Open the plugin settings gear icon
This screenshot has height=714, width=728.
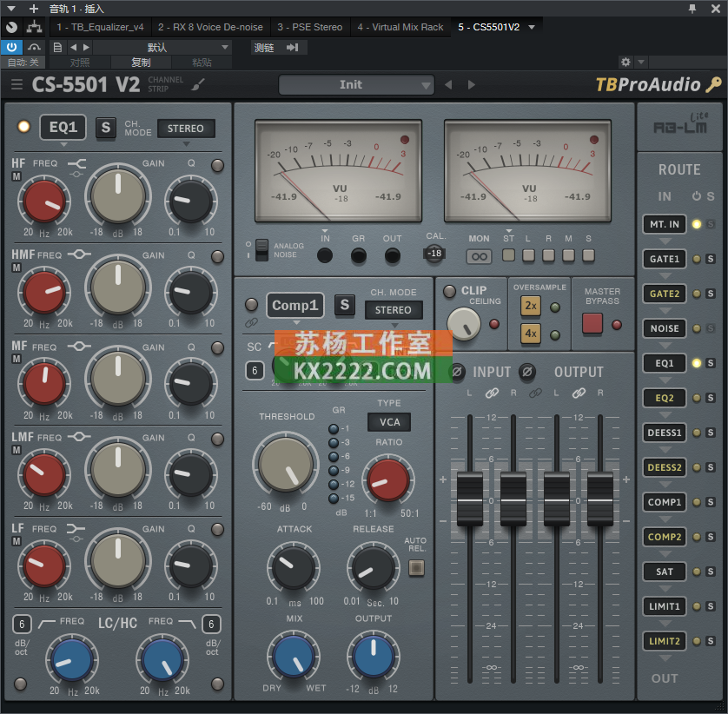coord(625,62)
